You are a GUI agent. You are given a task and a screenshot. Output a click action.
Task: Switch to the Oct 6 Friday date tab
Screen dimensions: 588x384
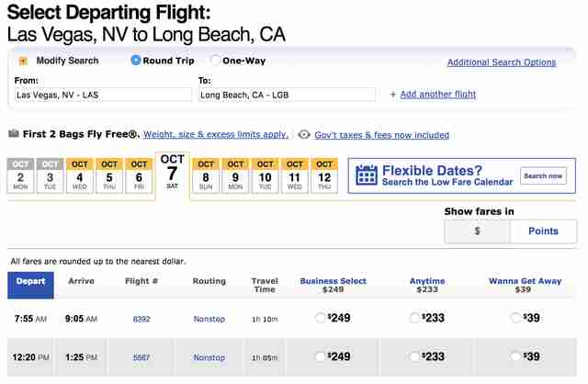pos(139,175)
